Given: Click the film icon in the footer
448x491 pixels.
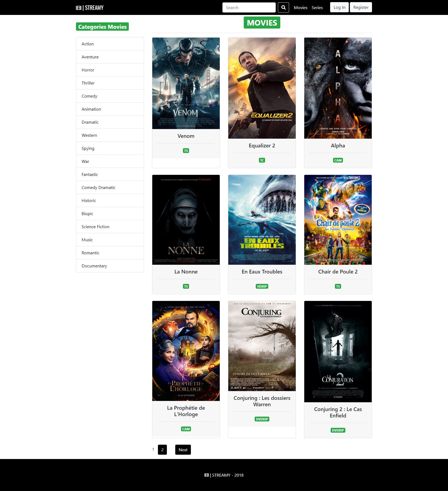Looking at the screenshot, I should click(x=207, y=475).
